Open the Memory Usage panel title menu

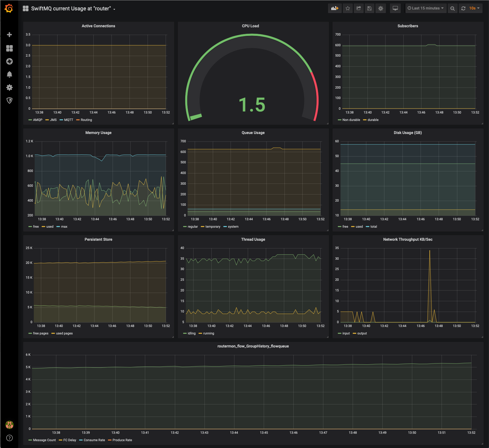pyautogui.click(x=98, y=133)
